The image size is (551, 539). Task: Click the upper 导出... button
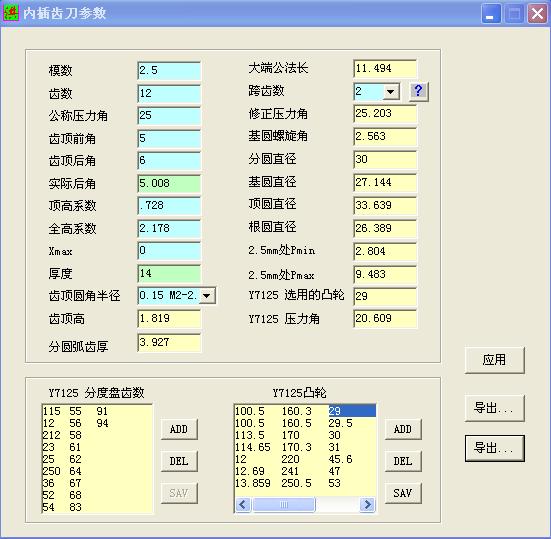(x=494, y=408)
